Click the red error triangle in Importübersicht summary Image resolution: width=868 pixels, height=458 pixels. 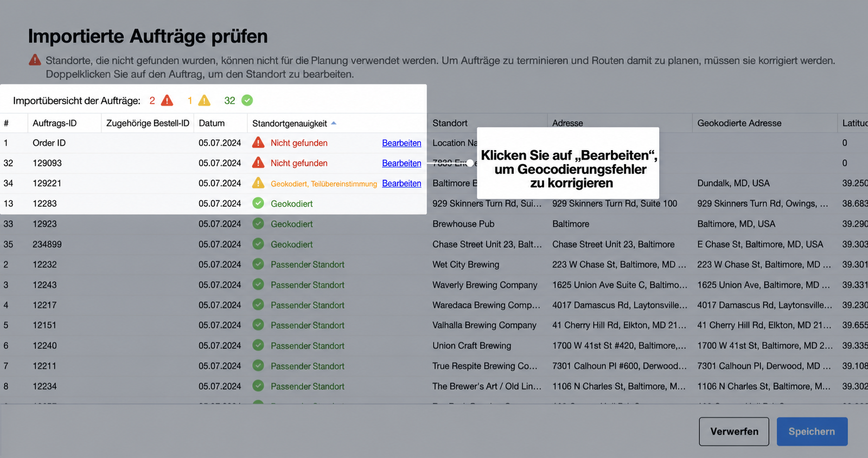coord(167,100)
